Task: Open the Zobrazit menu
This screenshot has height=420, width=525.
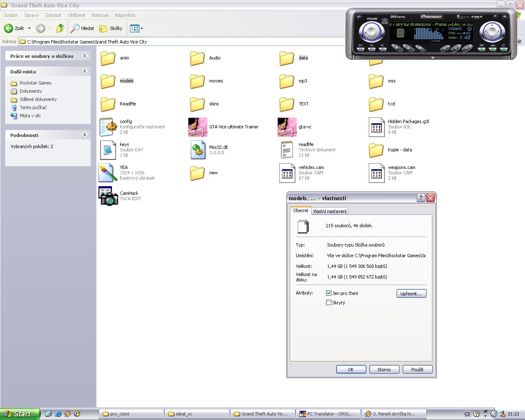Action: tap(53, 15)
